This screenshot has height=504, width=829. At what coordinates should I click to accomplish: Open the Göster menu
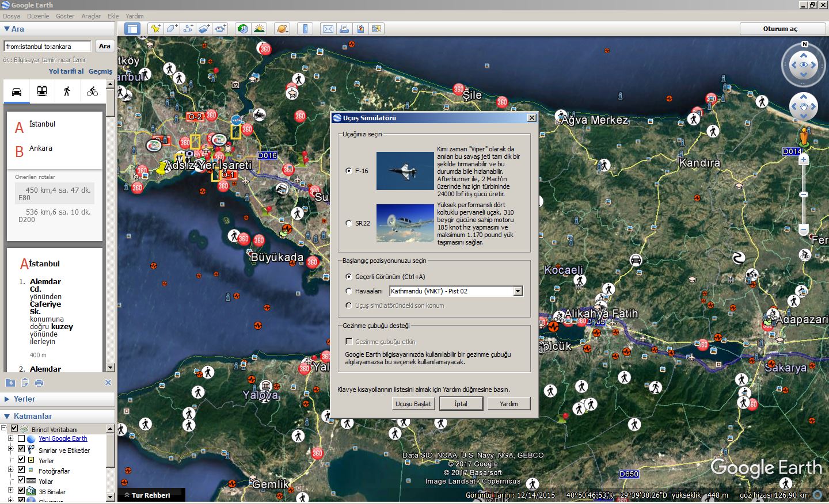(x=65, y=16)
